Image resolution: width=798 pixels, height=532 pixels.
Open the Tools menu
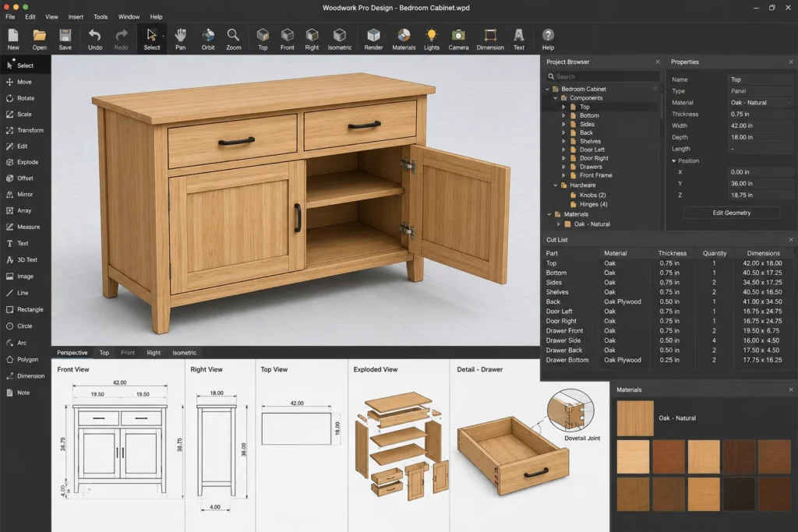101,17
